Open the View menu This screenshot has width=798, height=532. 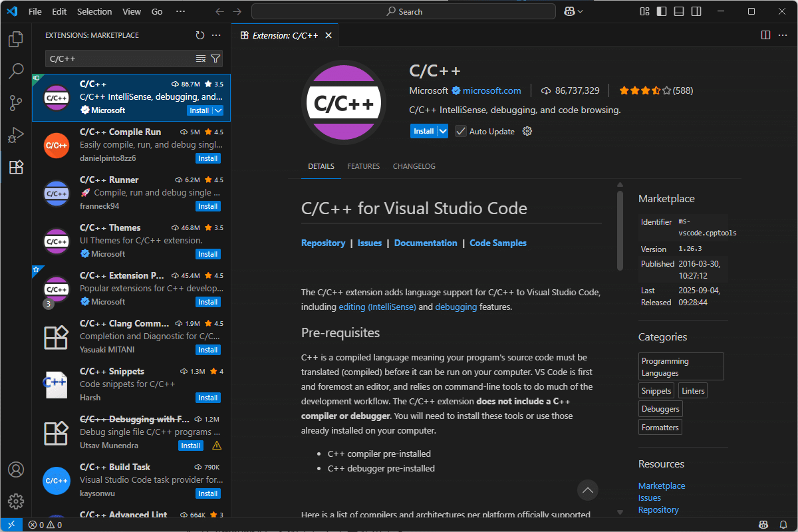click(131, 11)
